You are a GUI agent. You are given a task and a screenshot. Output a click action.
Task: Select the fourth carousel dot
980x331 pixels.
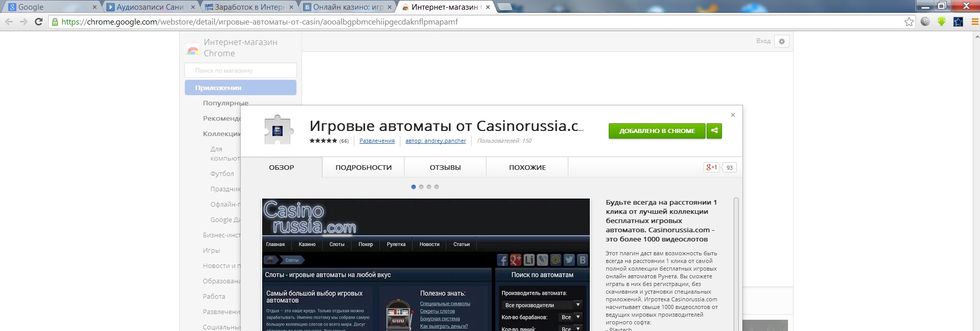point(437,187)
